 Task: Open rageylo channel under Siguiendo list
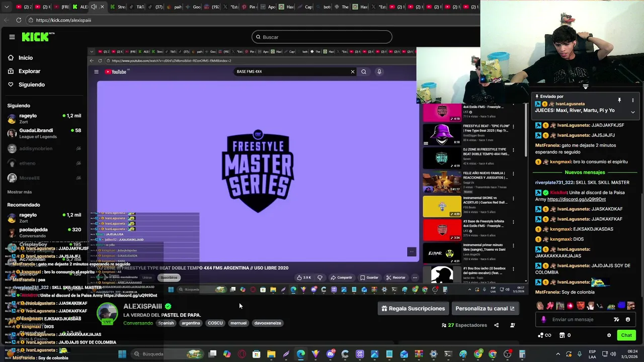[x=44, y=119]
